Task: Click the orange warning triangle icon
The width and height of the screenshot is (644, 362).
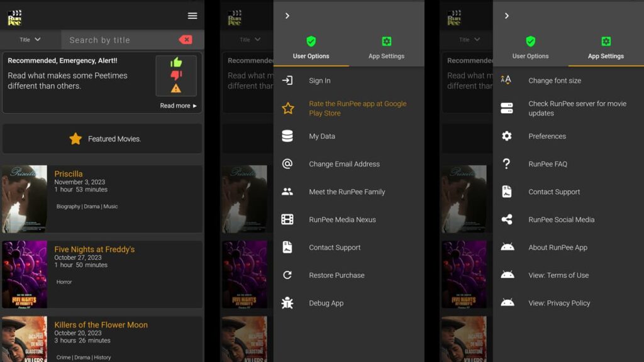Action: 176,89
